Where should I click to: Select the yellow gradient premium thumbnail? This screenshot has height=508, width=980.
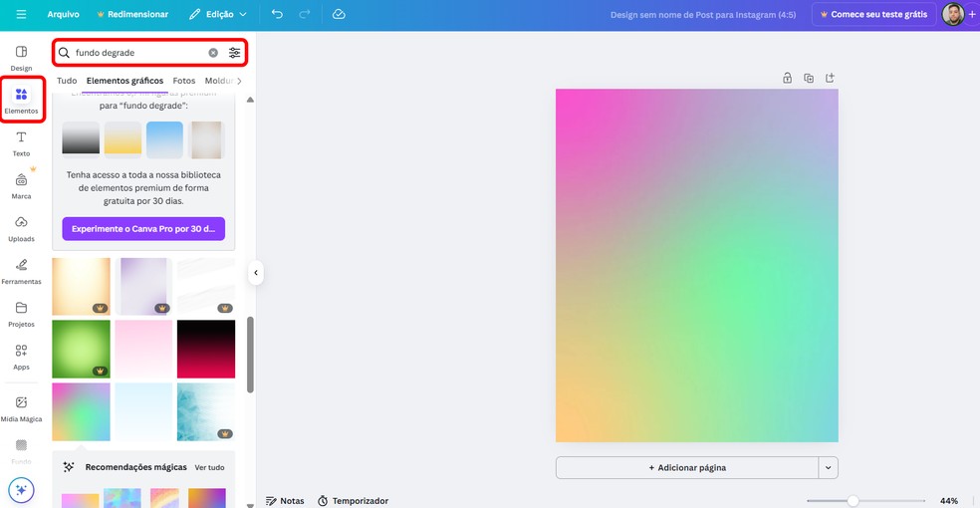pyautogui.click(x=122, y=138)
